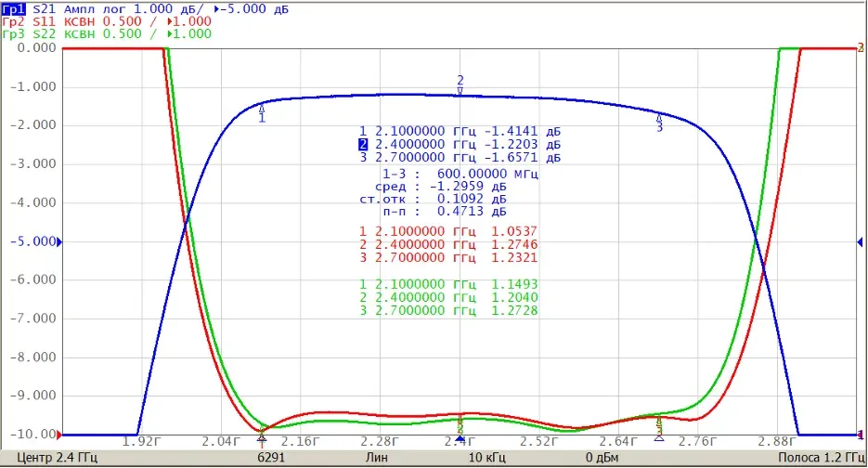Screen dimensions: 868x468
Task: Click the 1-3 bandwidth value 600.00000 МГц
Action: (487, 174)
